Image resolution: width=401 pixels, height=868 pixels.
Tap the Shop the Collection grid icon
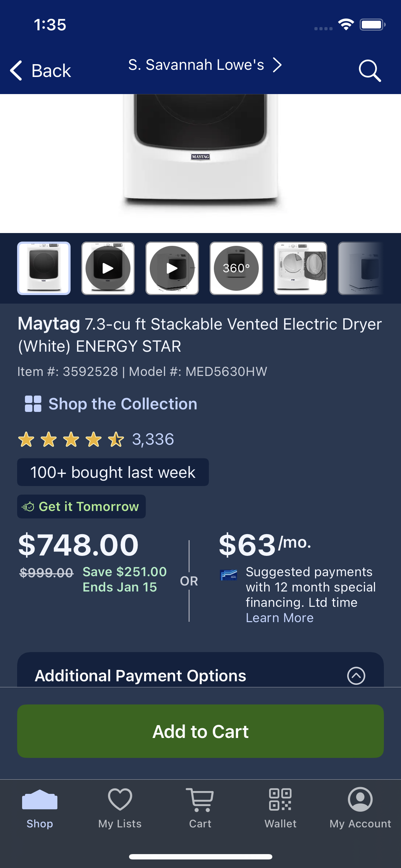33,404
